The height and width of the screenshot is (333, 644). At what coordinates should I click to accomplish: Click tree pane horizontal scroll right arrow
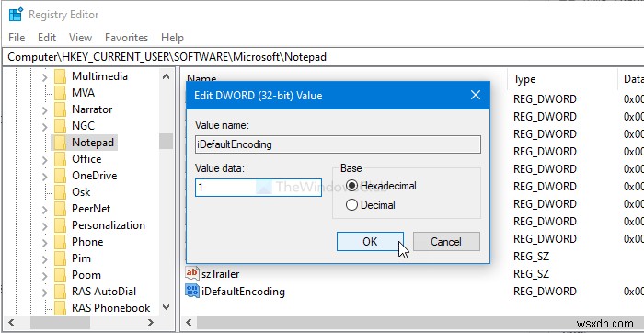150,322
